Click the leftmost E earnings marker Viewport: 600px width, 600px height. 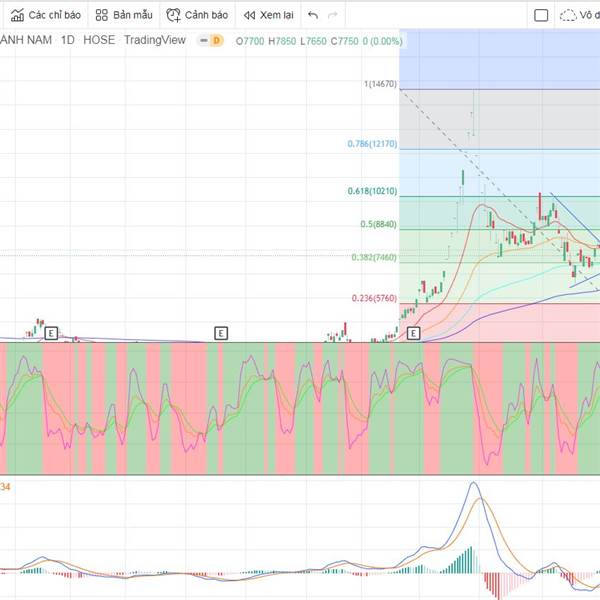51,333
